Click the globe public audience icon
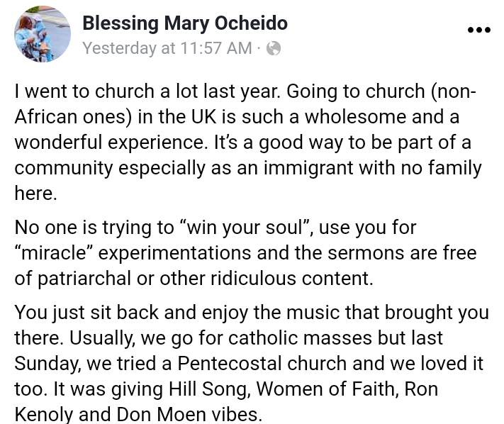This screenshot has height=424, width=504. point(274,48)
